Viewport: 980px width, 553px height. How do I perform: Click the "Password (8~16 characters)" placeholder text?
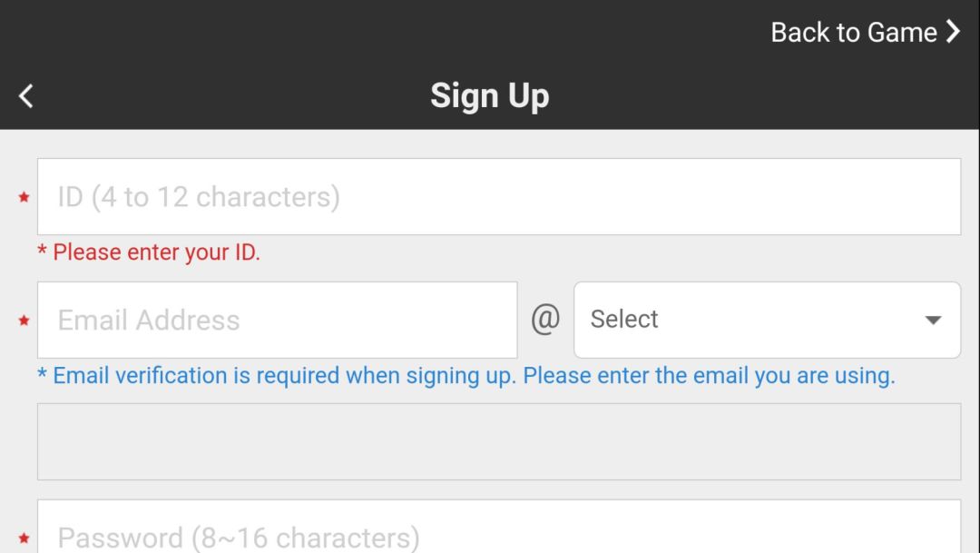(x=239, y=537)
